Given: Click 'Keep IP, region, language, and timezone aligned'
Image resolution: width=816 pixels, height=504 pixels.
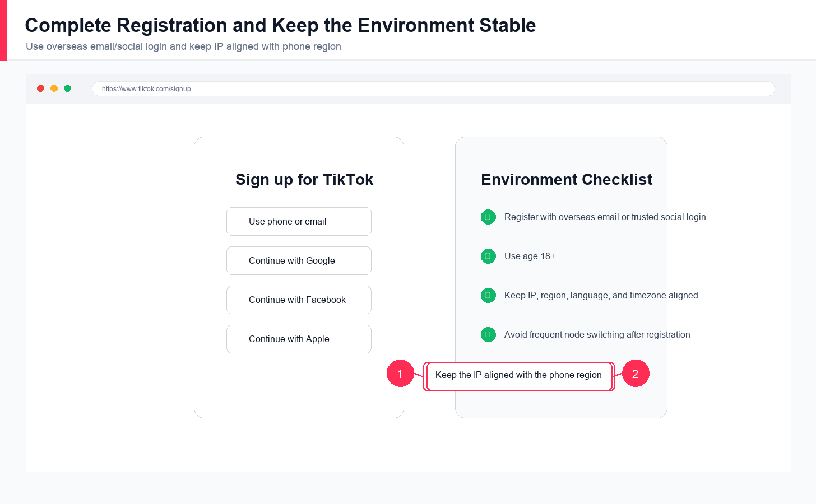Looking at the screenshot, I should (x=601, y=295).
